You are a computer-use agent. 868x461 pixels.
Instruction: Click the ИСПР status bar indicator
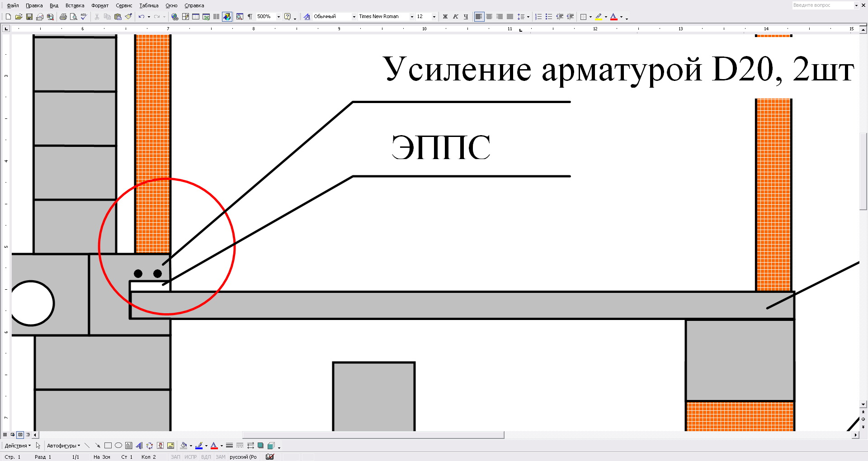(190, 457)
